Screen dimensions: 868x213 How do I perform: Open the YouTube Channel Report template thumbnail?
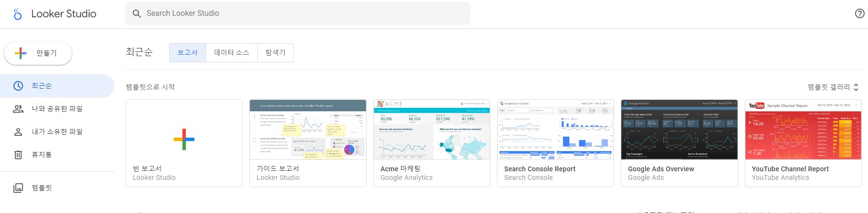(x=803, y=130)
